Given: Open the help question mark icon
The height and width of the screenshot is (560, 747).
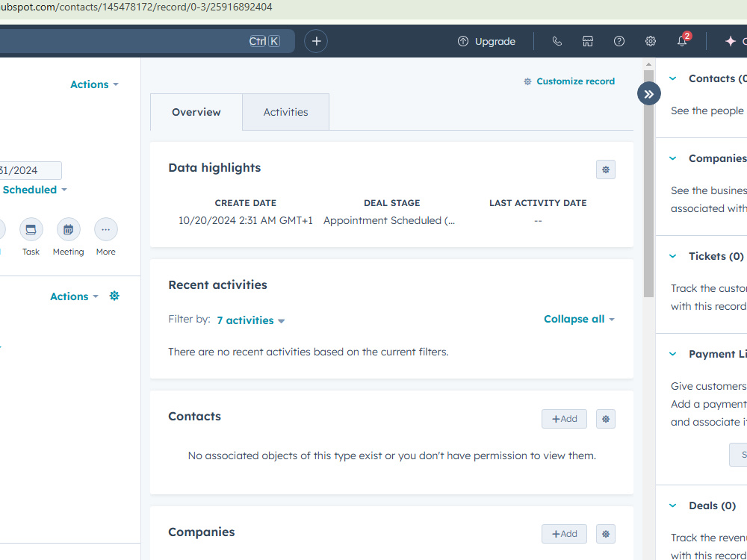Looking at the screenshot, I should tap(619, 41).
